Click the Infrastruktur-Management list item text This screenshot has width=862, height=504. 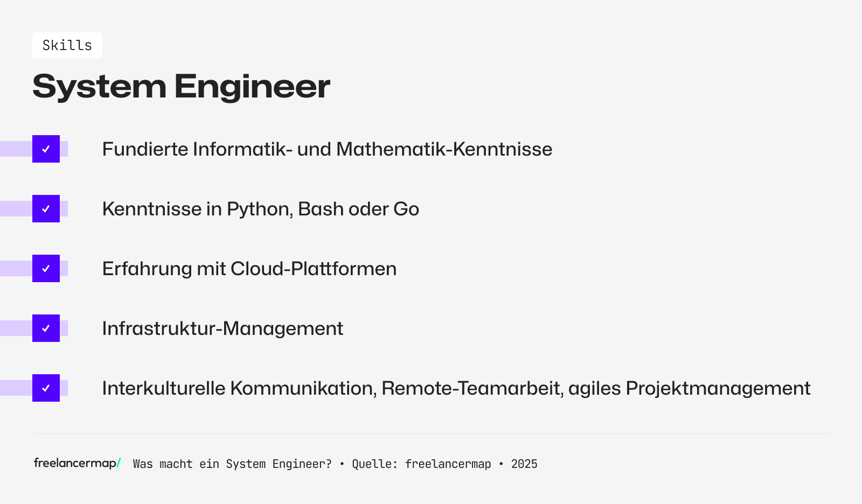223,328
